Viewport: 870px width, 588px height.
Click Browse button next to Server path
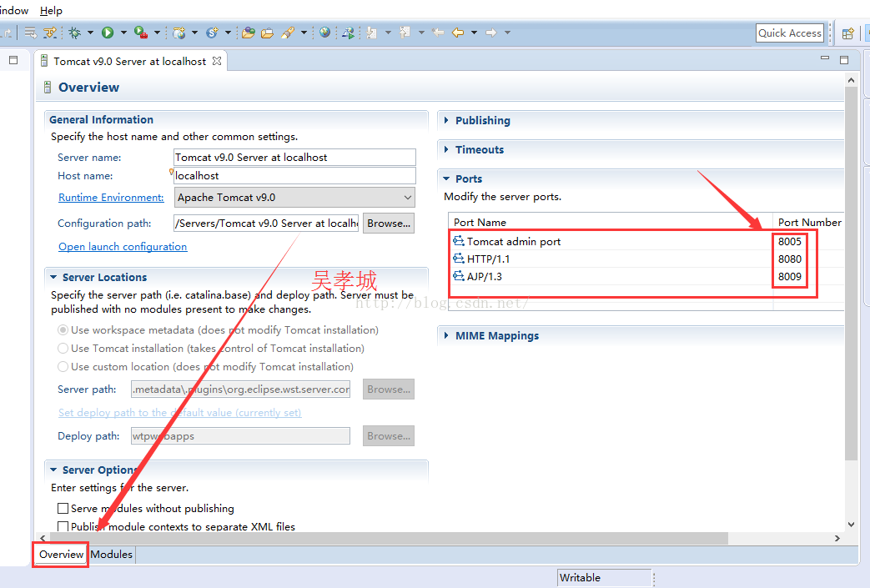pyautogui.click(x=389, y=389)
